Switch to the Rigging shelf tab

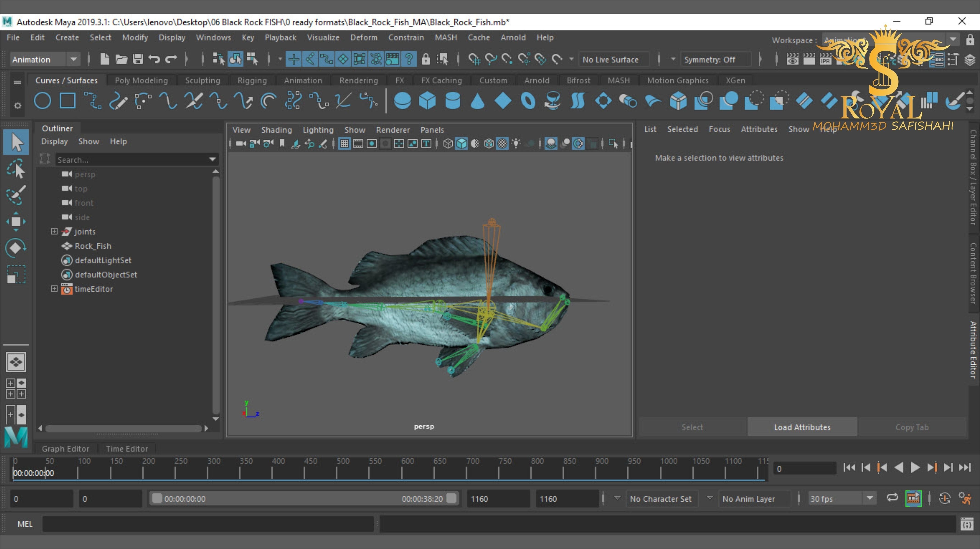pos(252,80)
